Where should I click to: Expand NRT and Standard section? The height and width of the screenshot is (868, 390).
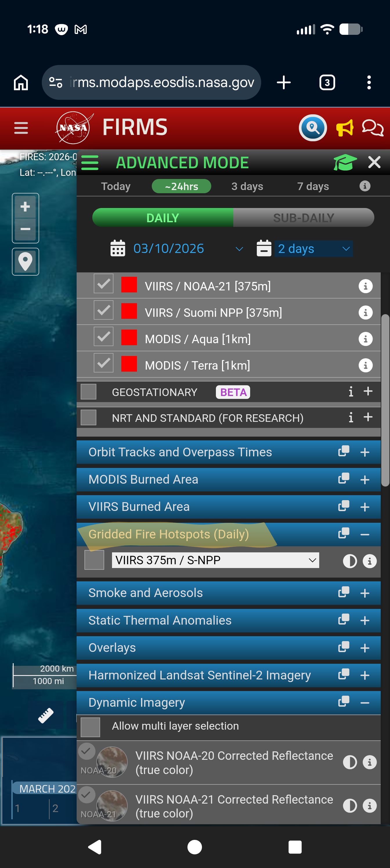pos(368,417)
